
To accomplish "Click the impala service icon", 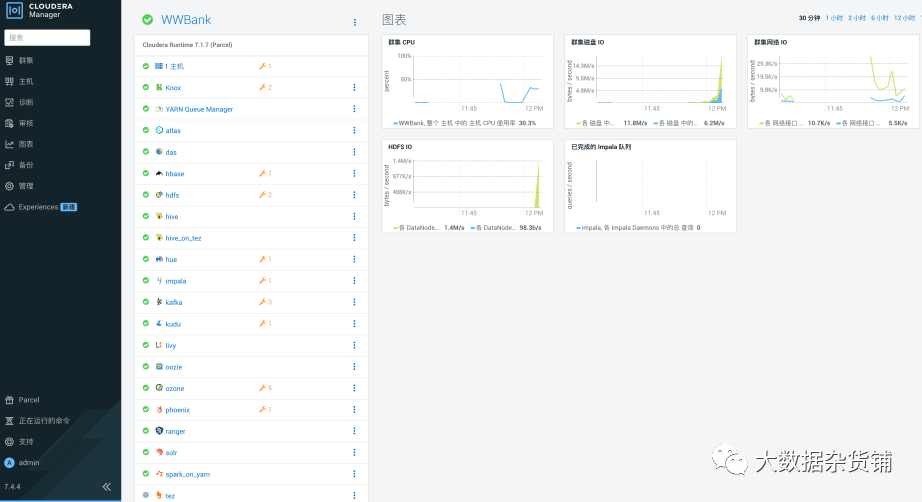I will (159, 280).
